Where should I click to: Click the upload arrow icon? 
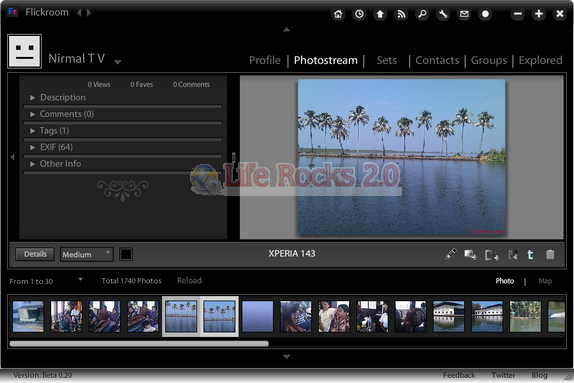[380, 14]
